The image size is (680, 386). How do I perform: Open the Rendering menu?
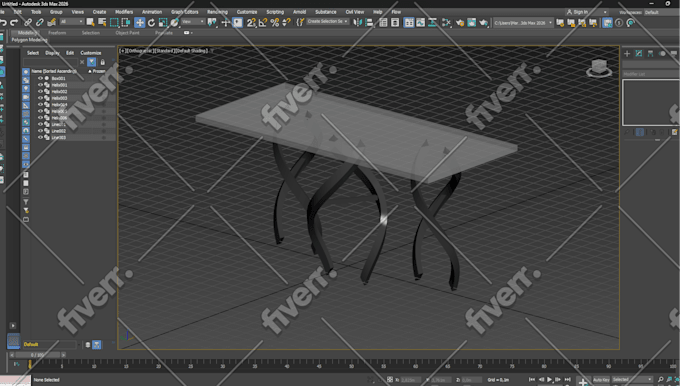pos(217,12)
